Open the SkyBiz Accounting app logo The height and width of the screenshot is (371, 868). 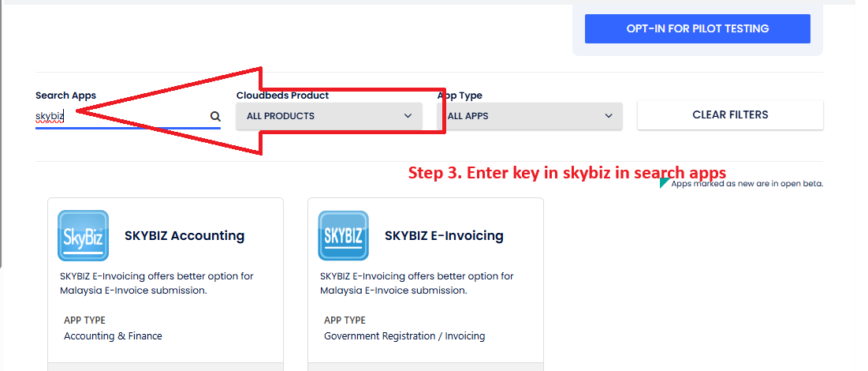coord(83,235)
